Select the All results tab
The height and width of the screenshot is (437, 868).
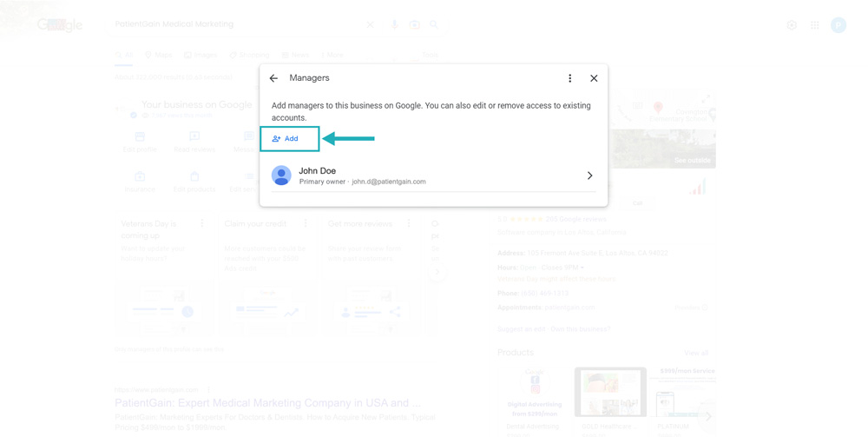pos(124,55)
